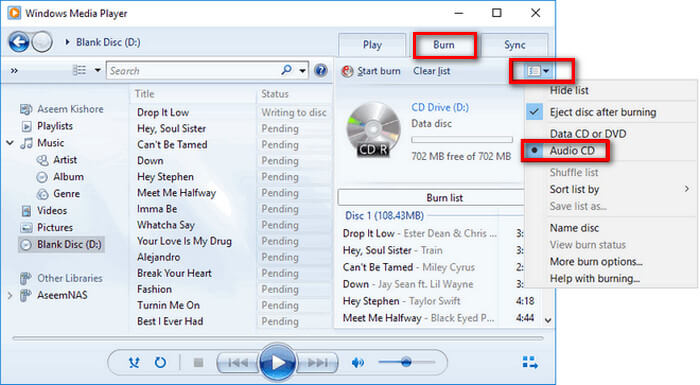The image size is (700, 385).
Task: Open the Sort list by submenu
Action: click(x=611, y=189)
